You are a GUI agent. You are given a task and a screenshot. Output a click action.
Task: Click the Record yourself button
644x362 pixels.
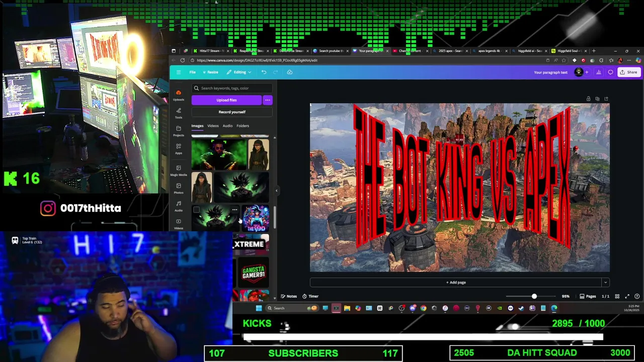click(232, 112)
